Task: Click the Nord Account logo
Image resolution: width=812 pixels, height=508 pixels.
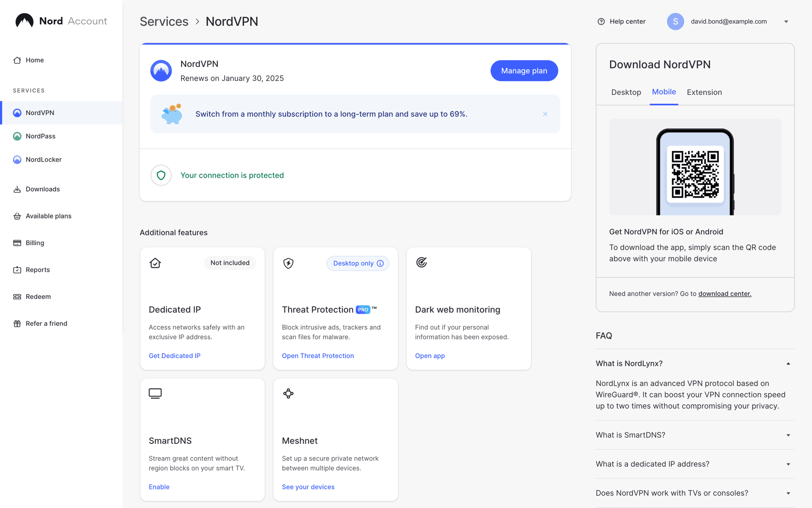Action: click(x=61, y=21)
